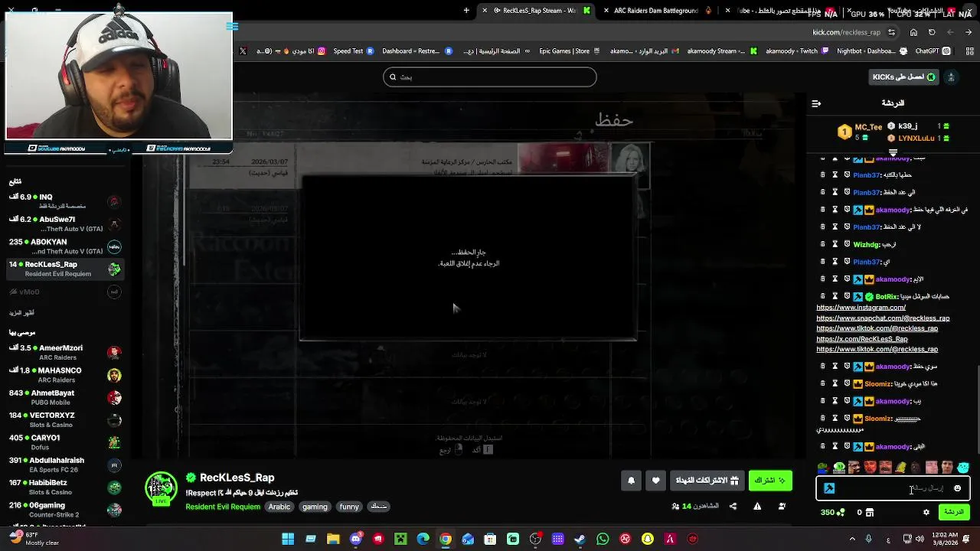980x551 pixels.
Task: Click the Kick user profile avatar top right
Action: [x=951, y=77]
